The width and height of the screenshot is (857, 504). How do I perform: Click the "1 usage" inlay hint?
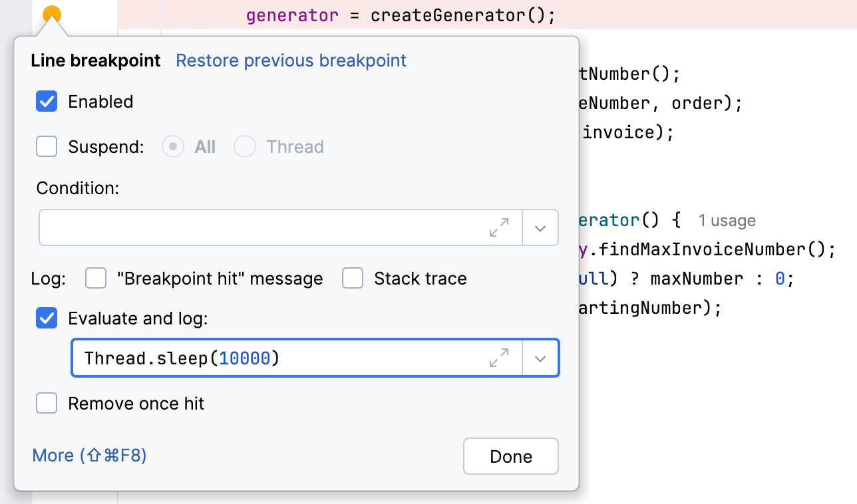click(727, 221)
